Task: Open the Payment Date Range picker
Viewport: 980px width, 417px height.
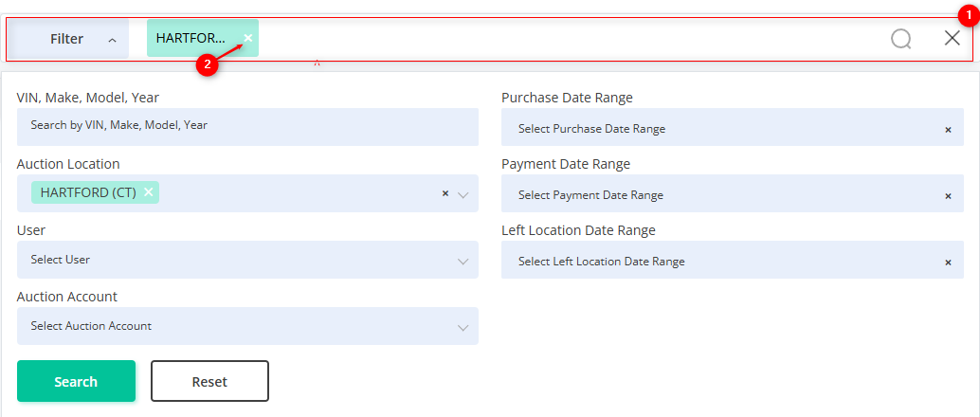Action: 720,195
